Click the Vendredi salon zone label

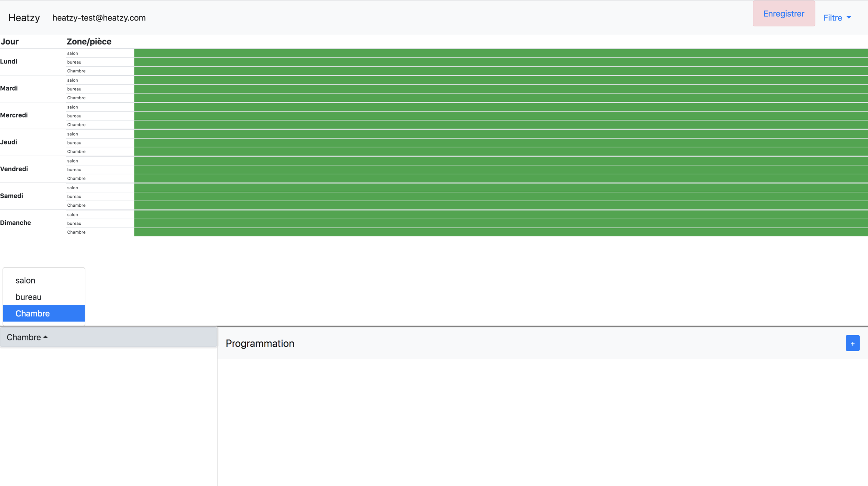(73, 161)
